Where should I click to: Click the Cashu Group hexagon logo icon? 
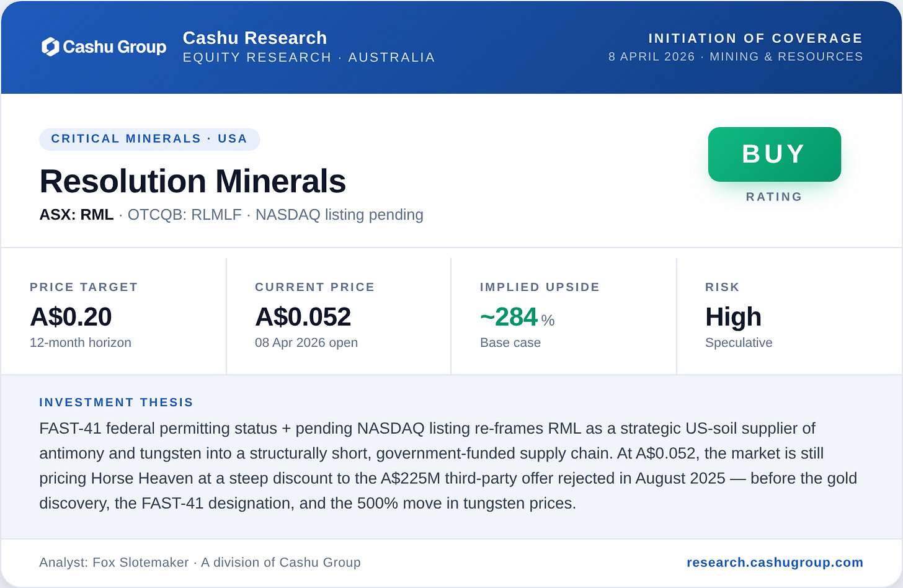tap(50, 47)
